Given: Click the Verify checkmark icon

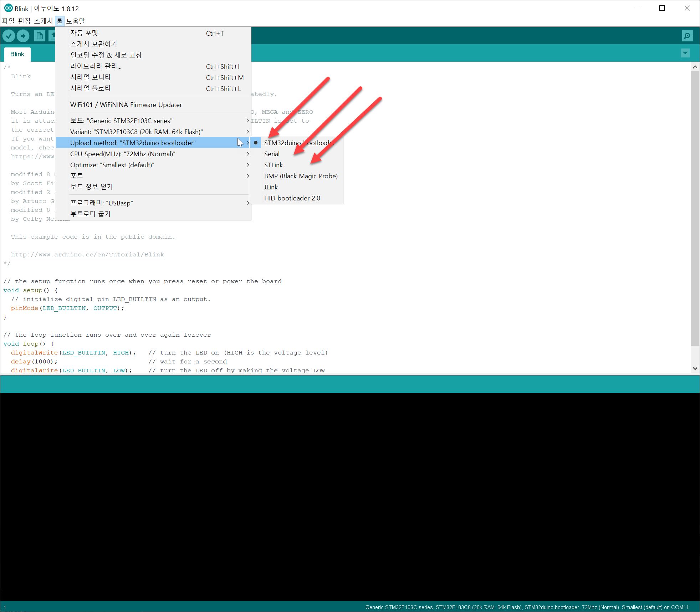Looking at the screenshot, I should point(9,36).
